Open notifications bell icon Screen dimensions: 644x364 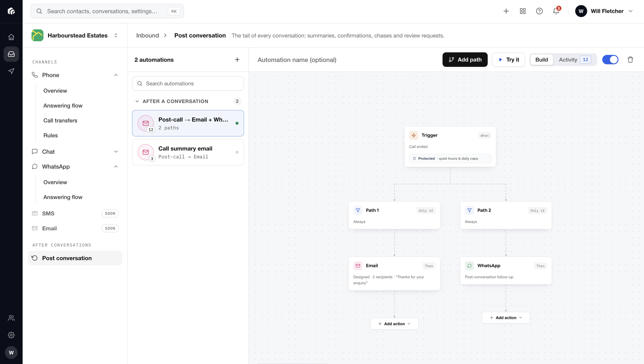click(x=556, y=11)
